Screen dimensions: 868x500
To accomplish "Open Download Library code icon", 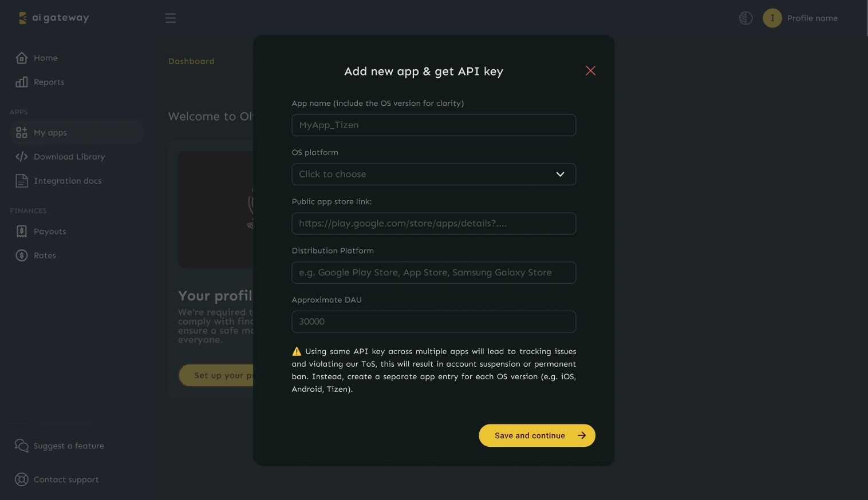I will [22, 157].
